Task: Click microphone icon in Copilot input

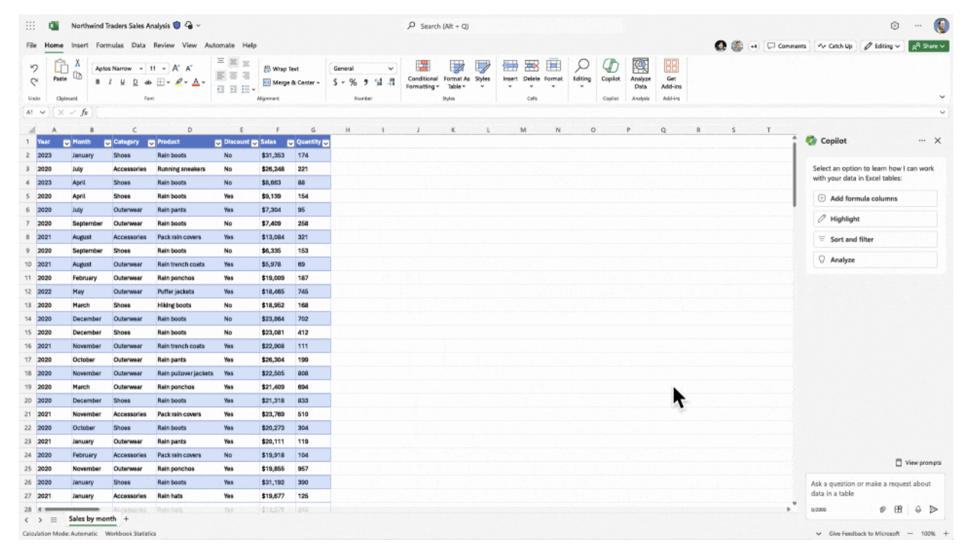Action: (x=918, y=509)
